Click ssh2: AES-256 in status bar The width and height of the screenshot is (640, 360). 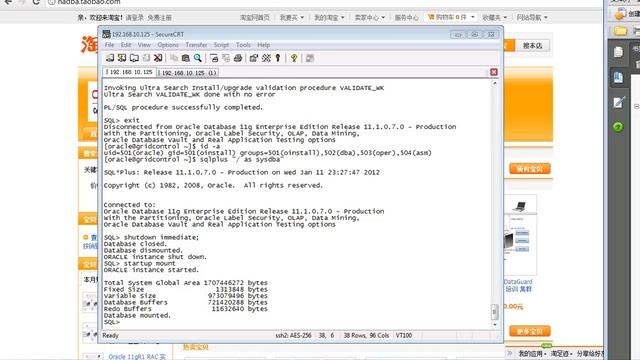click(293, 335)
